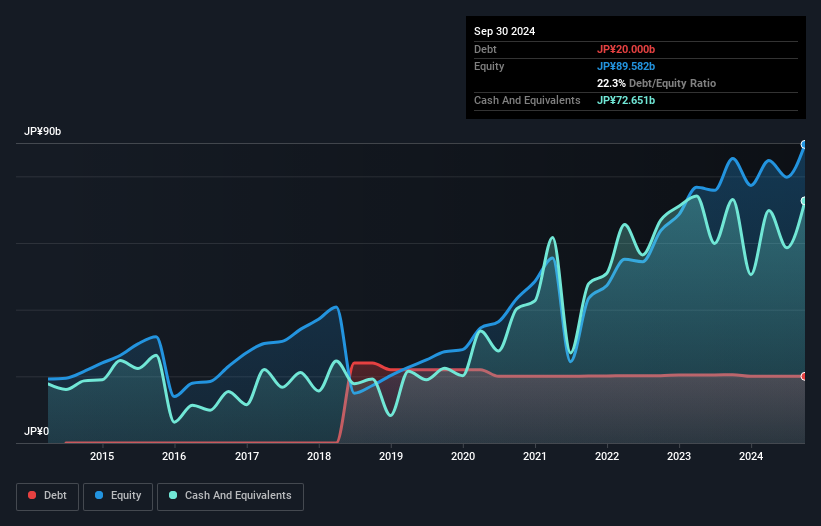Pick the 2019 x-axis year label

point(391,457)
